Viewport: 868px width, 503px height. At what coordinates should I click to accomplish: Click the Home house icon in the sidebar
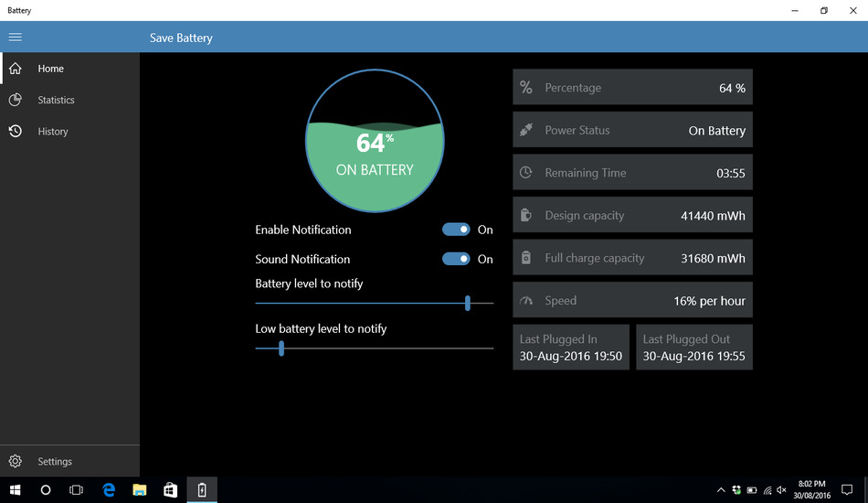pos(15,69)
